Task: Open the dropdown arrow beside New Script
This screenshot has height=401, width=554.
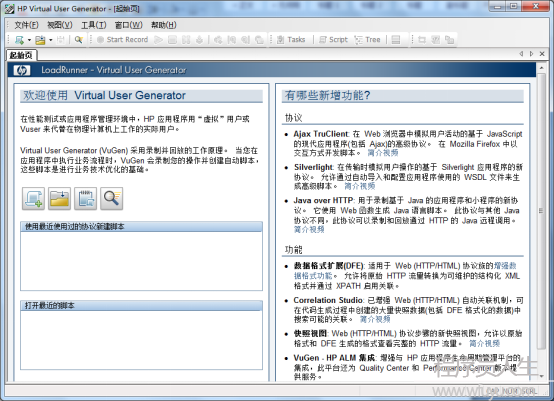Action: (x=29, y=40)
